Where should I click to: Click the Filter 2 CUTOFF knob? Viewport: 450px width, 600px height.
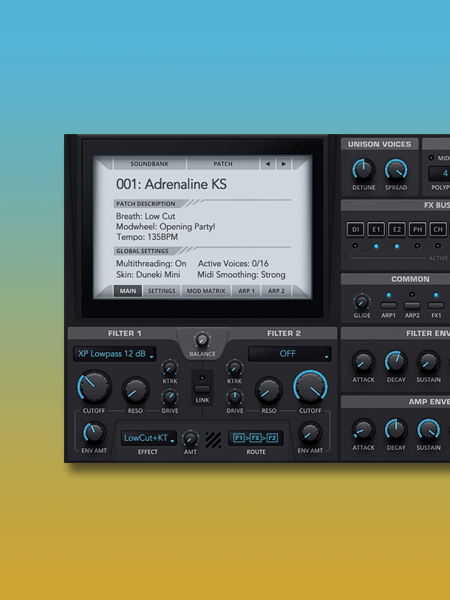pos(310,387)
